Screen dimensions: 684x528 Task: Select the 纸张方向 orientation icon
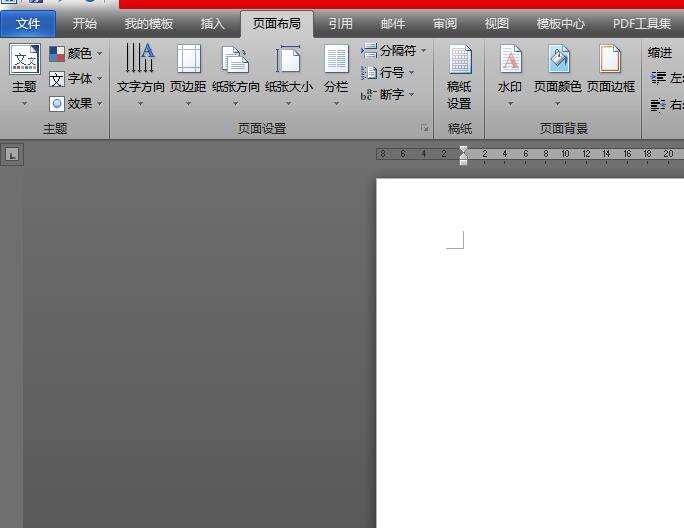235,60
